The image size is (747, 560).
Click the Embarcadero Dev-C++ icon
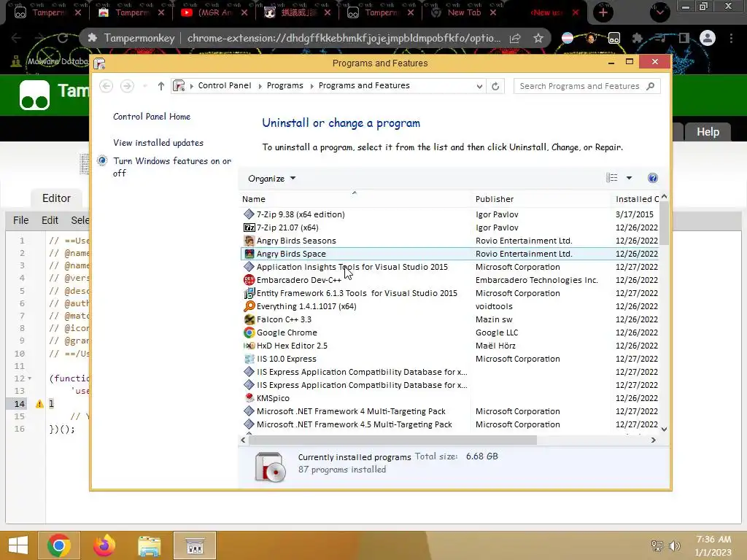[x=249, y=280]
